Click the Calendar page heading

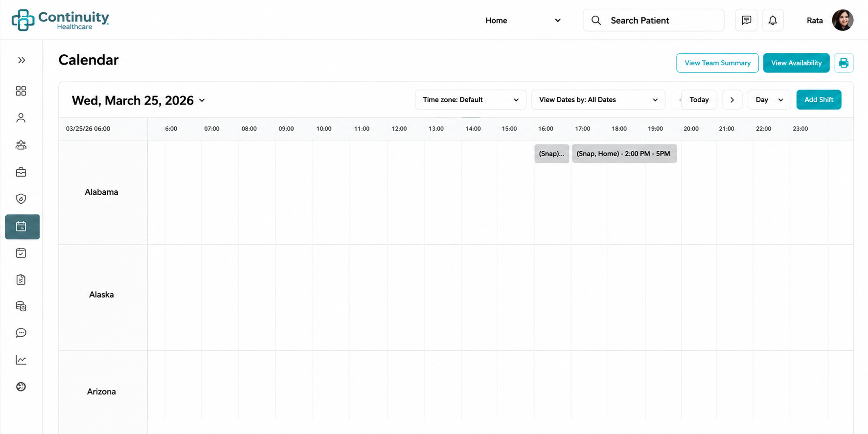tap(89, 60)
